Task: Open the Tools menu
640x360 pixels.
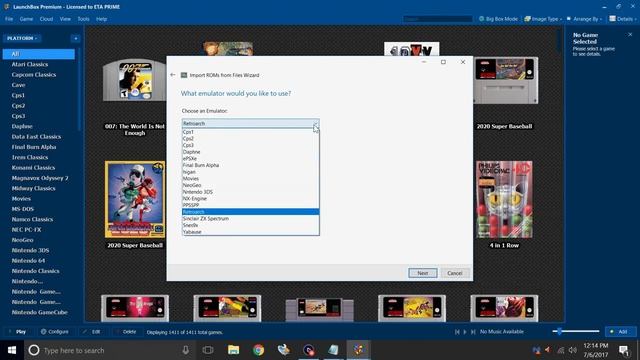Action: point(83,19)
